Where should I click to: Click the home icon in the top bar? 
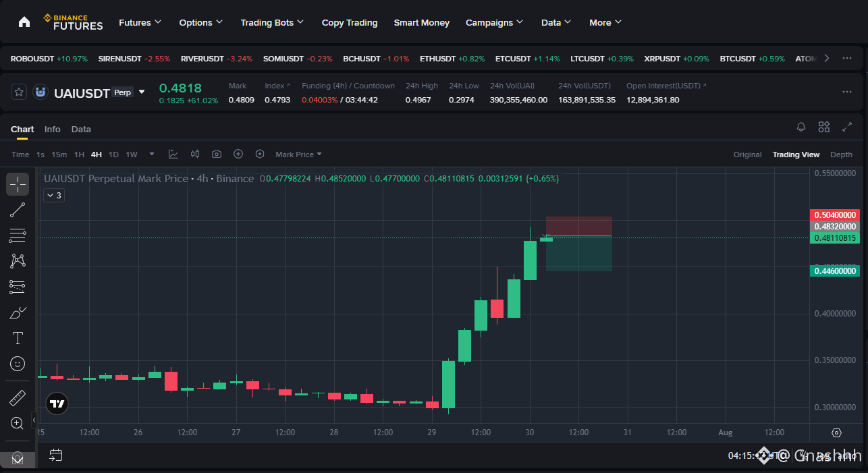(x=24, y=22)
